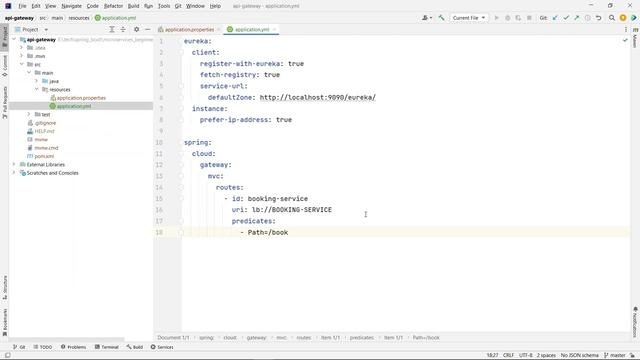Open Commit tool window on left stripe
This screenshot has width=640, height=360.
click(x=4, y=66)
